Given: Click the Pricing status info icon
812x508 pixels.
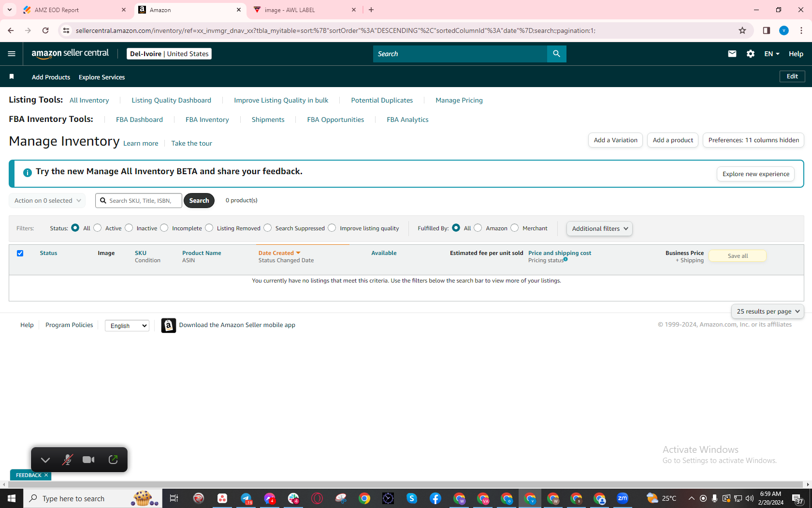Looking at the screenshot, I should [x=565, y=259].
